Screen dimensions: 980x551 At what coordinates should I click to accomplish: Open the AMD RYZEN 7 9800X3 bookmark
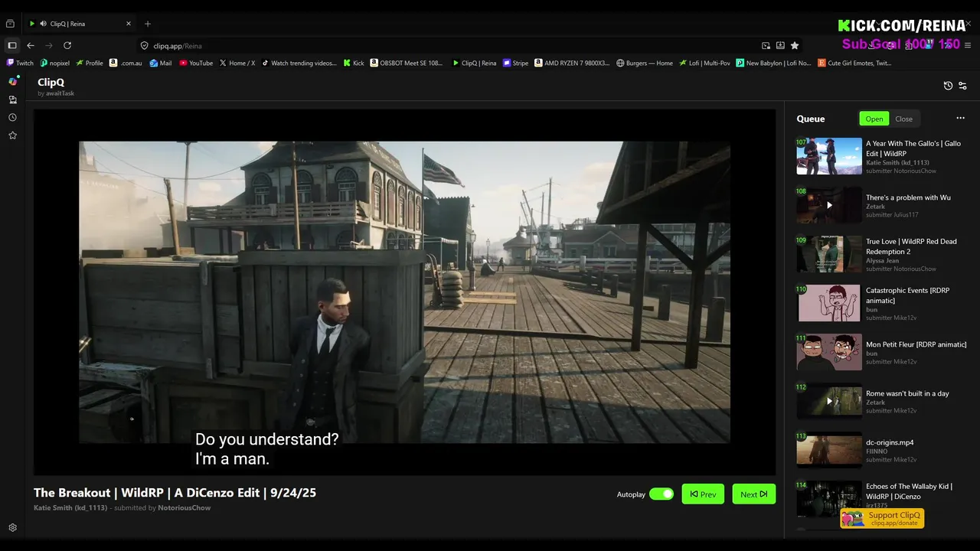[x=572, y=64]
